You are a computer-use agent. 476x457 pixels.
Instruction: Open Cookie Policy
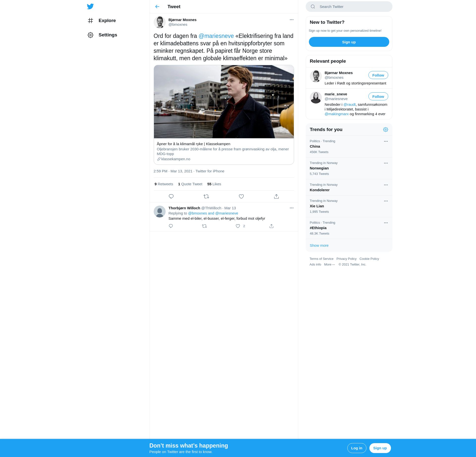[x=369, y=259]
